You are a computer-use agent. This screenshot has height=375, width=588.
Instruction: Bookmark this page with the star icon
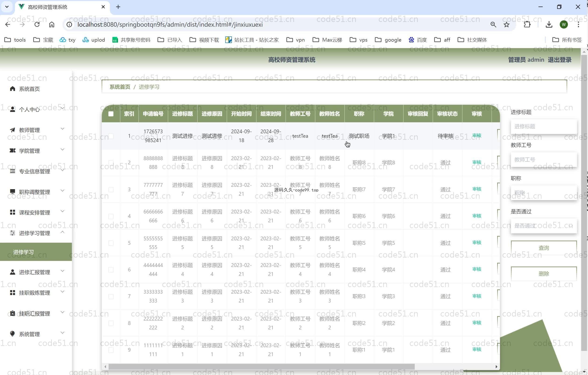[x=507, y=25]
